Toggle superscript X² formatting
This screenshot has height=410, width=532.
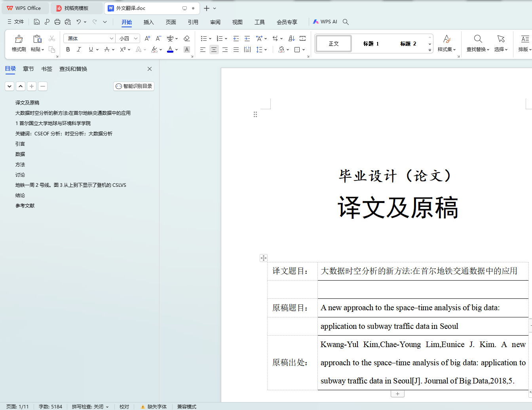[x=123, y=49]
